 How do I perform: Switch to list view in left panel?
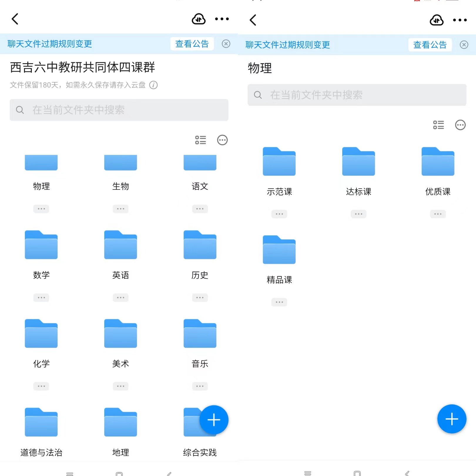(x=200, y=140)
